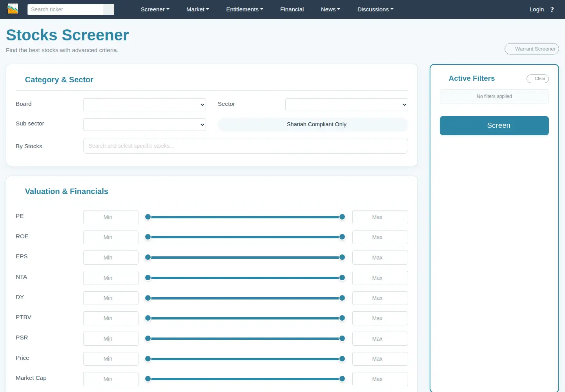Click the Market Cap slider left handle
565x392 pixels.
click(x=148, y=379)
